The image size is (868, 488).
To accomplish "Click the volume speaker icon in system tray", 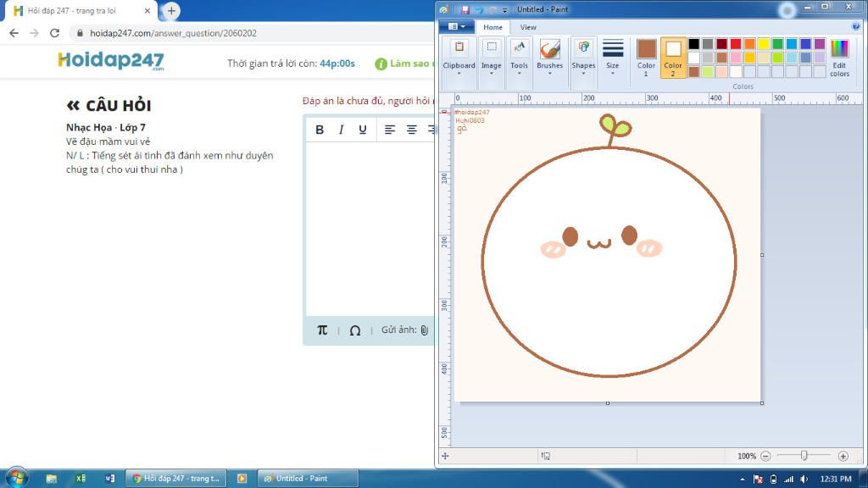I will pos(804,480).
